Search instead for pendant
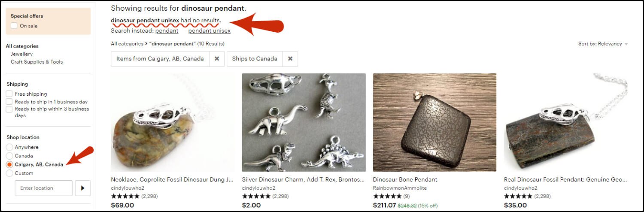 [167, 31]
